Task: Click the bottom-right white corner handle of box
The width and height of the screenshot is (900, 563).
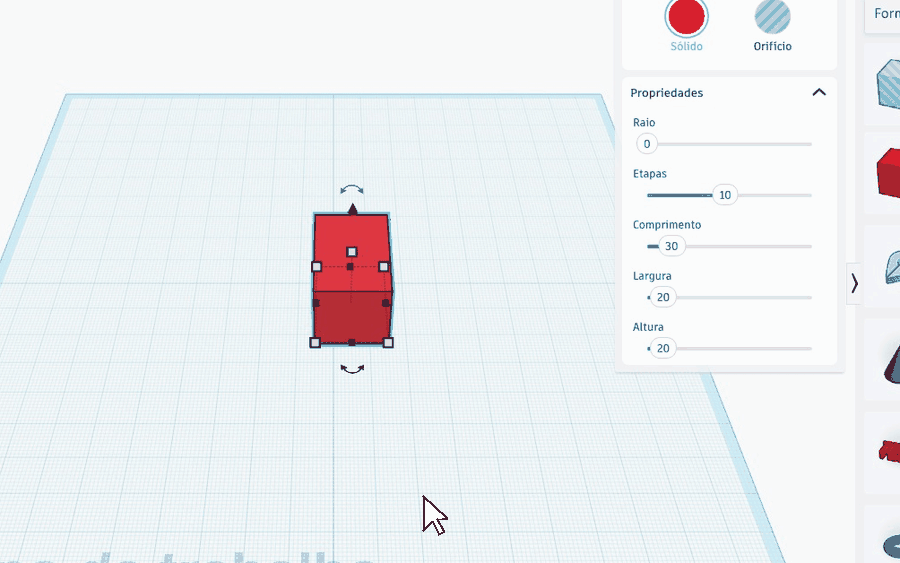Action: pyautogui.click(x=388, y=343)
